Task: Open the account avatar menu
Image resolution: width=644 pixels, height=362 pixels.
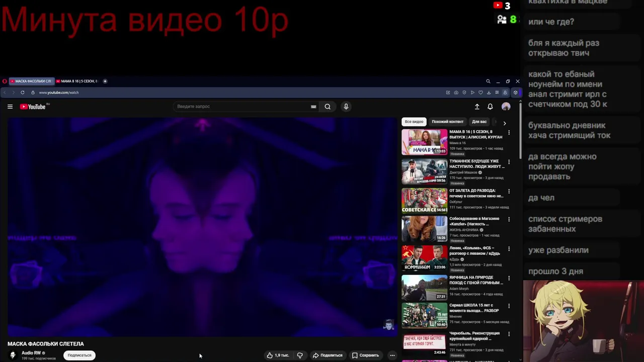Action: [506, 107]
